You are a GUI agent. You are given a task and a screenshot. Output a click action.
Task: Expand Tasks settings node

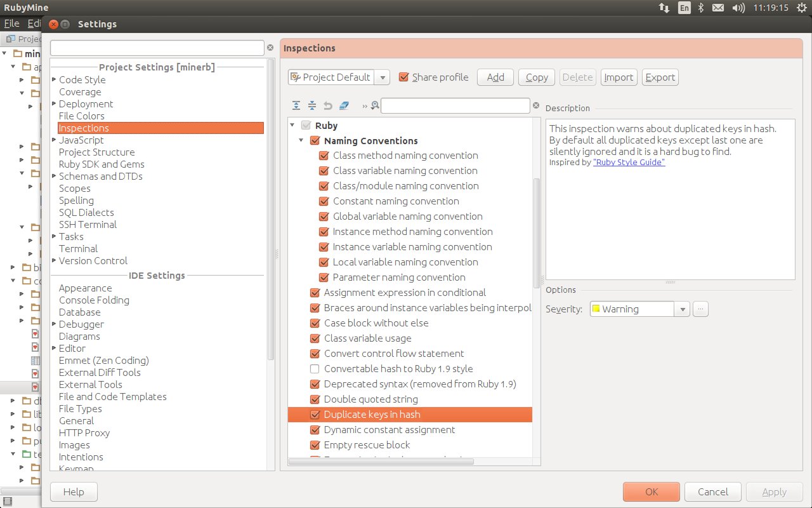[x=54, y=237]
